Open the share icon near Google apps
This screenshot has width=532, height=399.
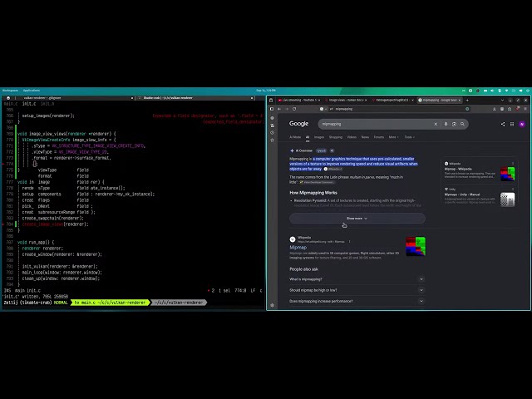point(503,124)
